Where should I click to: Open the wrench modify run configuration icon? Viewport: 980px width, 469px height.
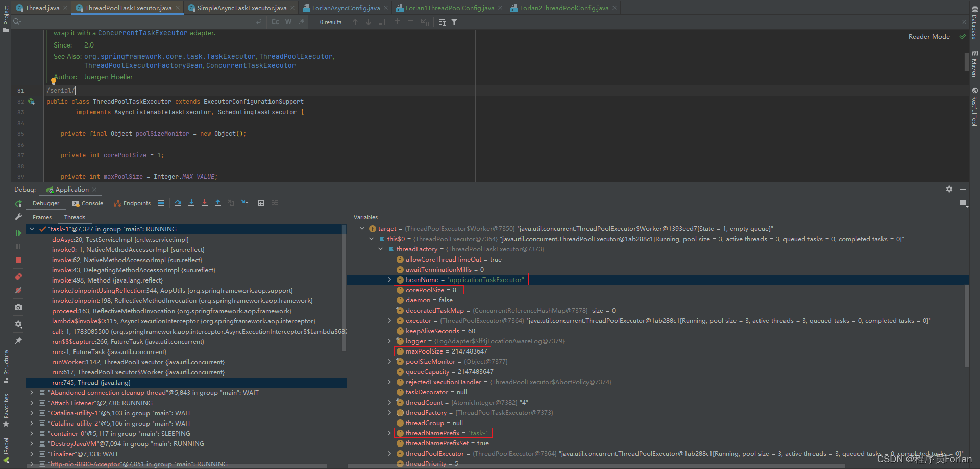(18, 217)
